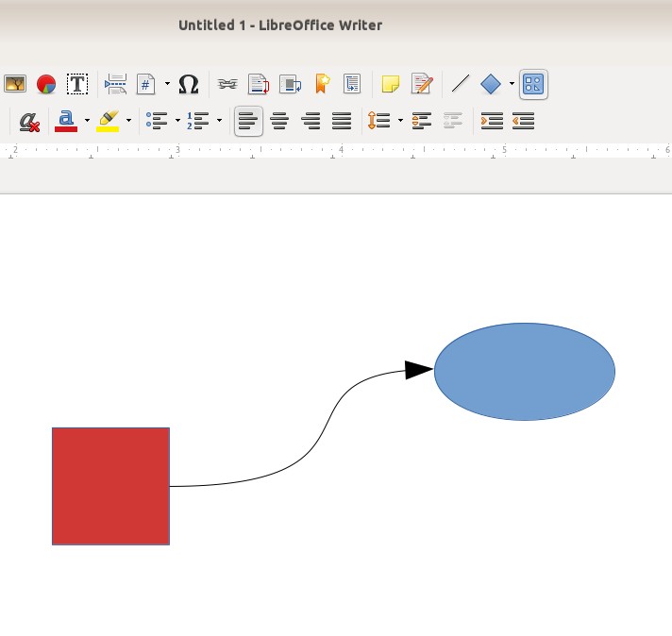
Task: Open the Insert Field dropdown arrow
Action: 167,84
